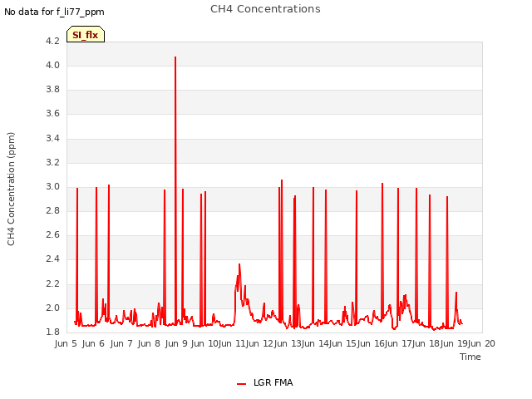Click the 3.0 y-axis tick label
This screenshot has height=399, width=532.
click(52, 186)
